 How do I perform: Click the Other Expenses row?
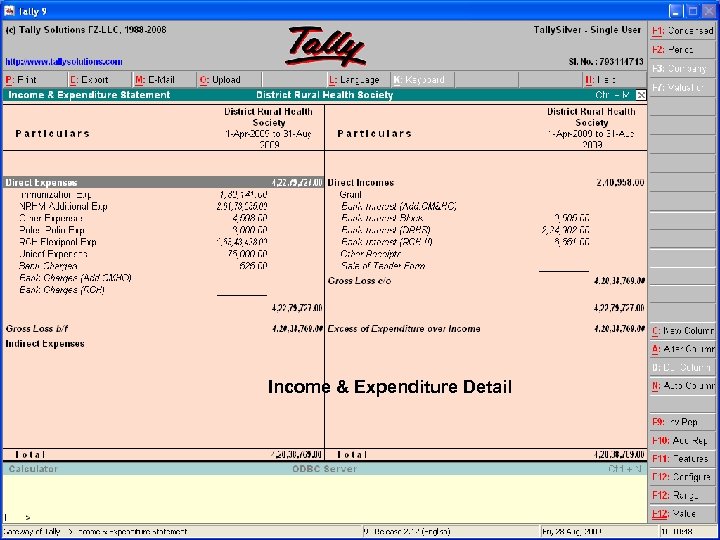[143, 219]
